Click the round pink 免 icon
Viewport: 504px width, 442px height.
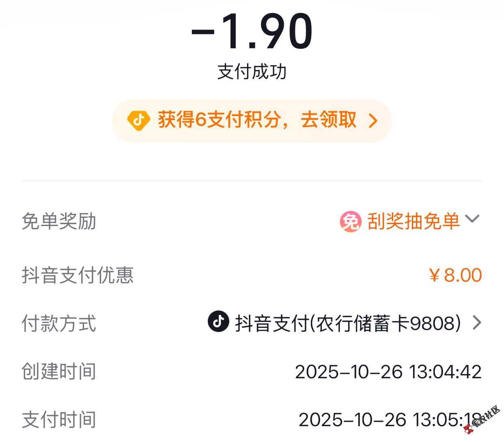350,222
